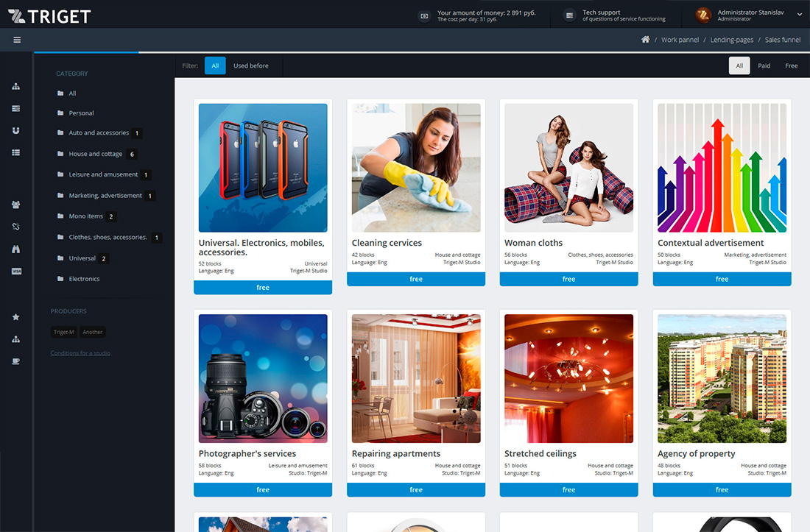Image resolution: width=810 pixels, height=532 pixels.
Task: Open the House and cottage category
Action: click(x=97, y=154)
